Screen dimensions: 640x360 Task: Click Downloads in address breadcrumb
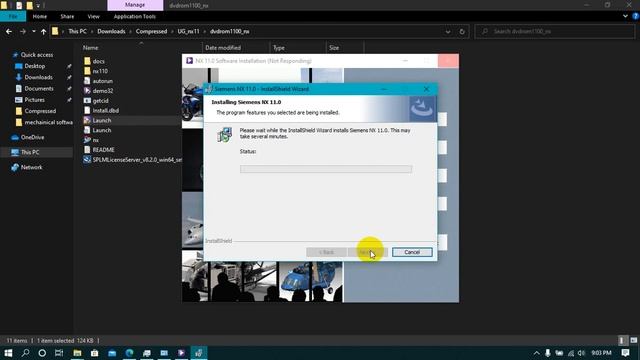point(111,31)
